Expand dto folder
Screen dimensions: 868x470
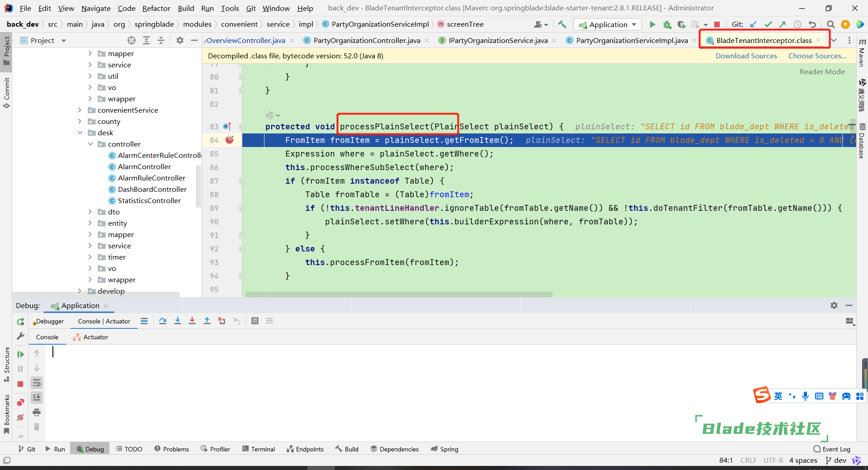click(x=90, y=212)
